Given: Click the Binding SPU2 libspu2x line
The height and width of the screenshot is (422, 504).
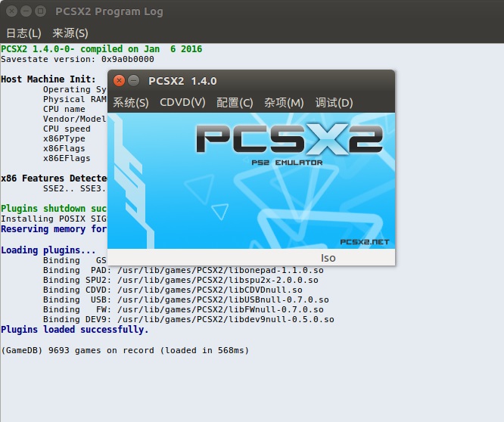Looking at the screenshot, I should point(181,280).
